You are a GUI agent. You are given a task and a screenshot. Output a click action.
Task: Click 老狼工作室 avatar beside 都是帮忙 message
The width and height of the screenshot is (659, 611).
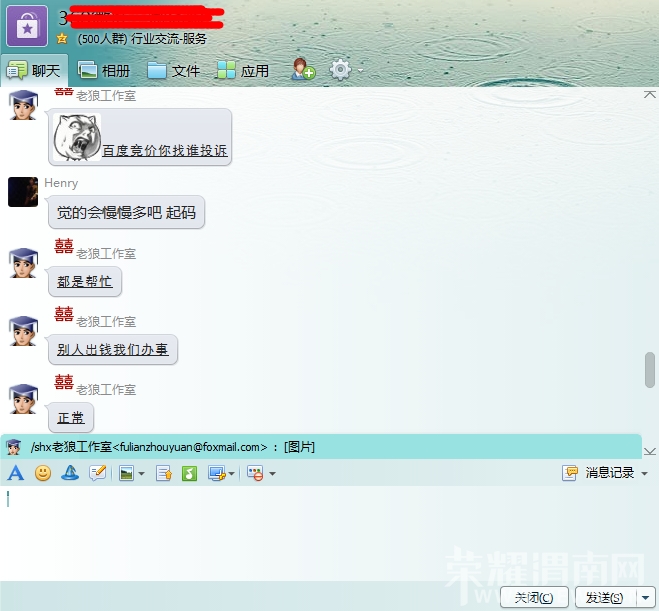24,263
